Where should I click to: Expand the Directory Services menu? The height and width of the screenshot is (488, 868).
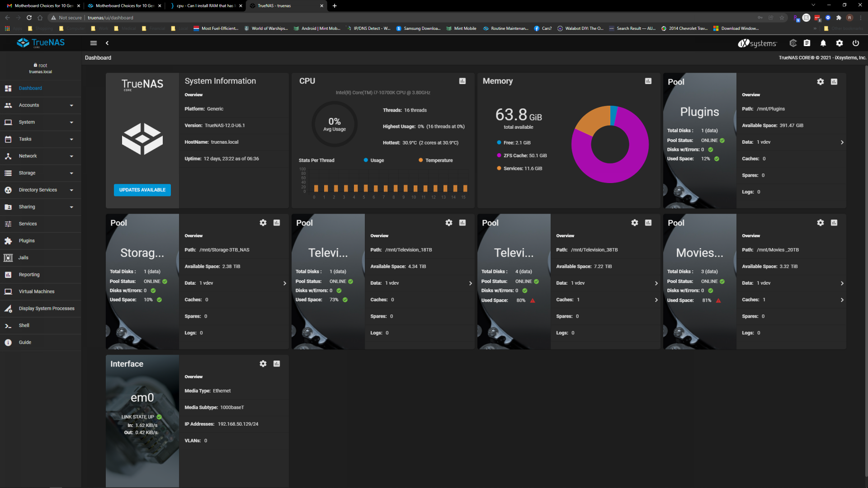pos(40,190)
